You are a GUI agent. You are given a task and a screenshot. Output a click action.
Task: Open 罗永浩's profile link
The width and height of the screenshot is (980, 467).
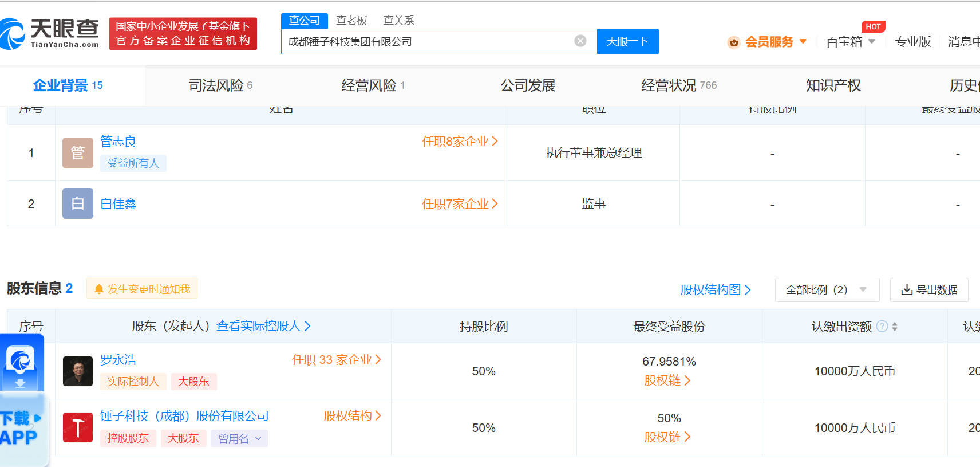point(118,360)
